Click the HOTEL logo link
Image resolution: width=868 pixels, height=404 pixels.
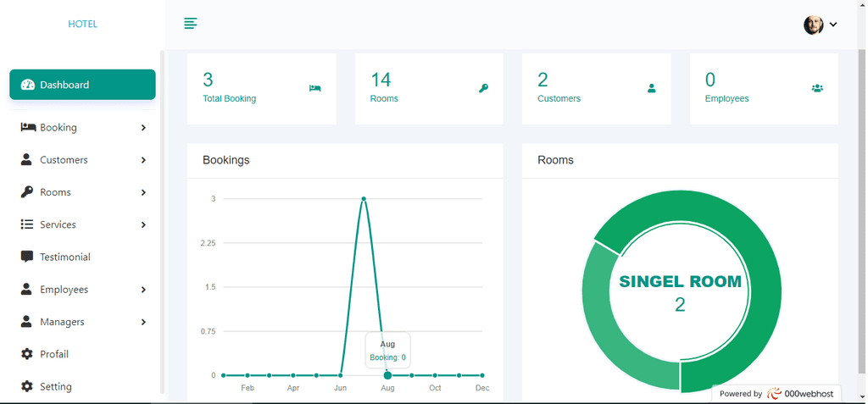tap(82, 24)
